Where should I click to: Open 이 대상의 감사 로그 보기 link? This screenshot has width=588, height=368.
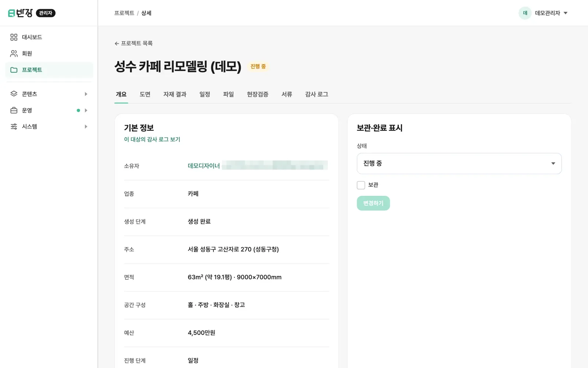point(152,139)
